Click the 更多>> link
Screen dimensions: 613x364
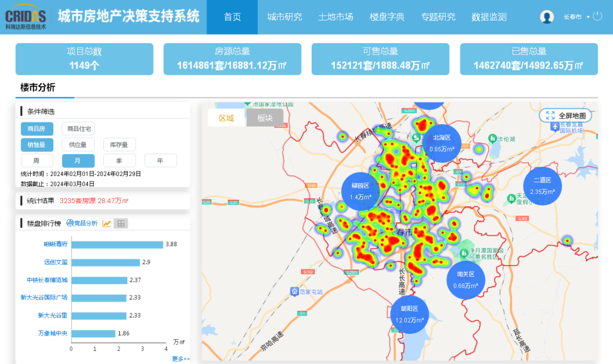coord(180,358)
